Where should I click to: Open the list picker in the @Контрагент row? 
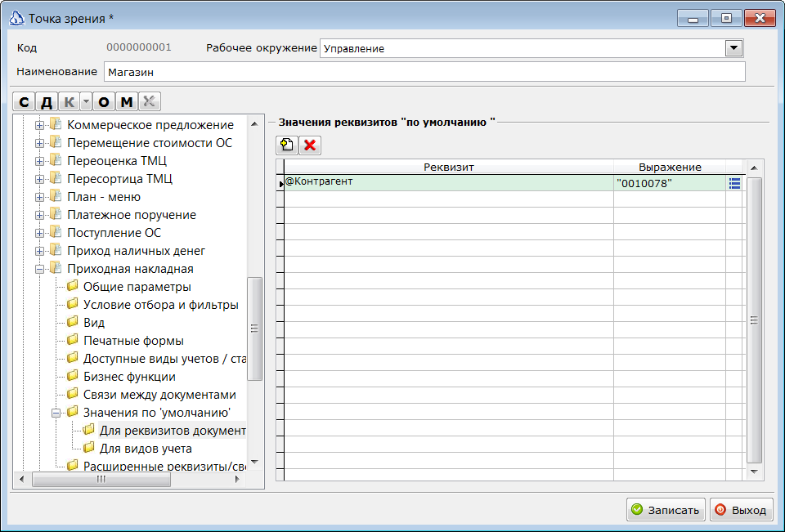pyautogui.click(x=734, y=183)
